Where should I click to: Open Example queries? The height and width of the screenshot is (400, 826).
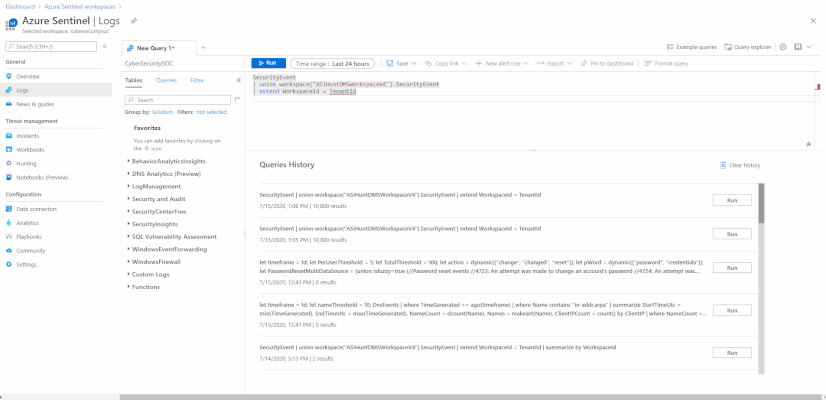coord(692,47)
